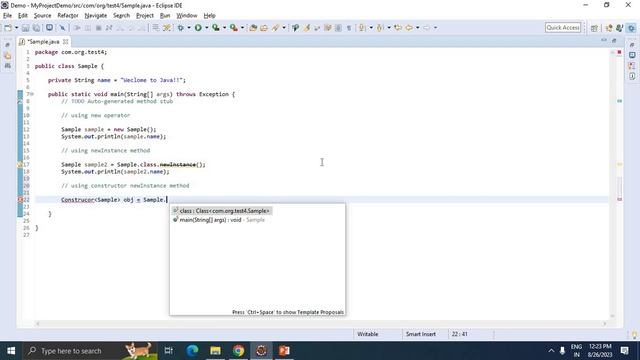This screenshot has height=360, width=640.
Task: Toggle Use Step Filters icon
Action: click(x=167, y=28)
